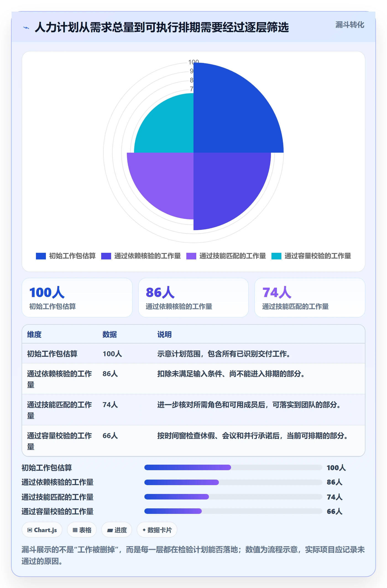Screen dimensions: 387x588
Task: Click the 通过依赖核验的工作量 progress bar
Action: tap(233, 482)
